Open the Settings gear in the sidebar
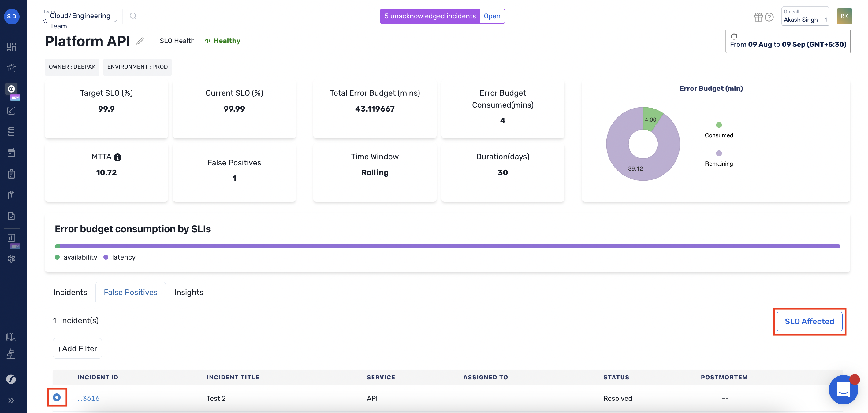The width and height of the screenshot is (868, 413). click(x=11, y=259)
